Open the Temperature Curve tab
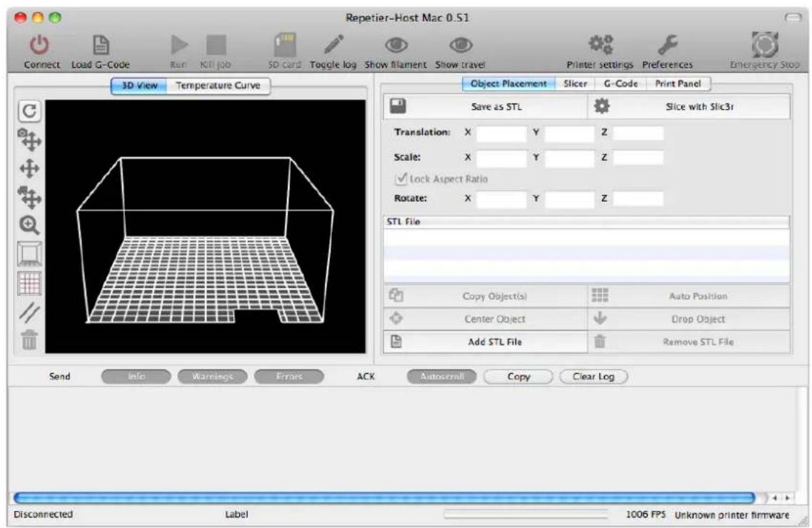 (x=218, y=86)
